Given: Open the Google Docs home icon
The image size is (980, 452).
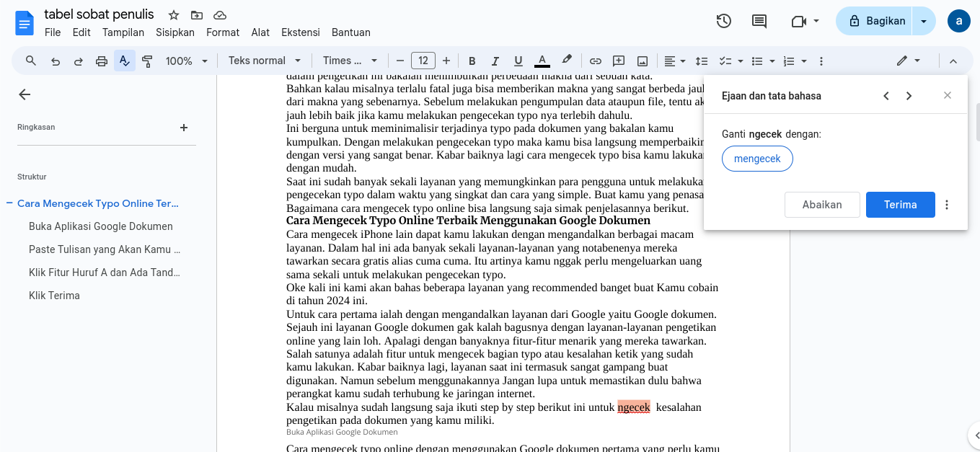Looking at the screenshot, I should pyautogui.click(x=25, y=23).
